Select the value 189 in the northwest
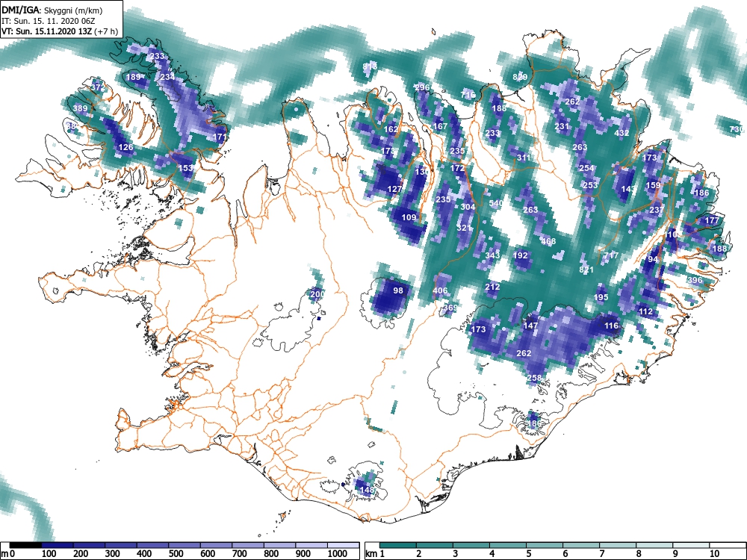The image size is (747, 560). [134, 77]
